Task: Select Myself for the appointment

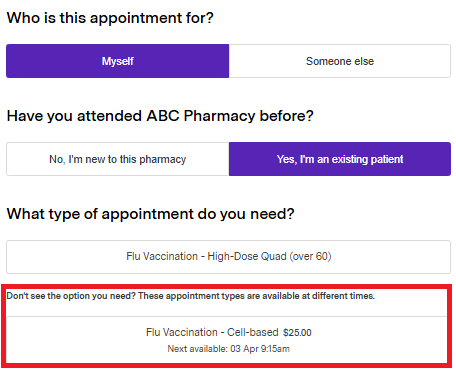Action: coord(118,61)
